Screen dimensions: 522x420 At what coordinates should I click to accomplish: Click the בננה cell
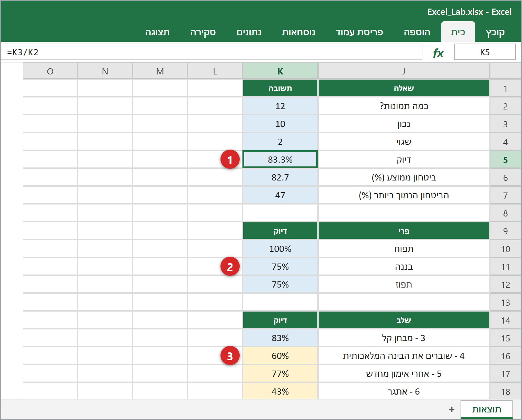404,267
